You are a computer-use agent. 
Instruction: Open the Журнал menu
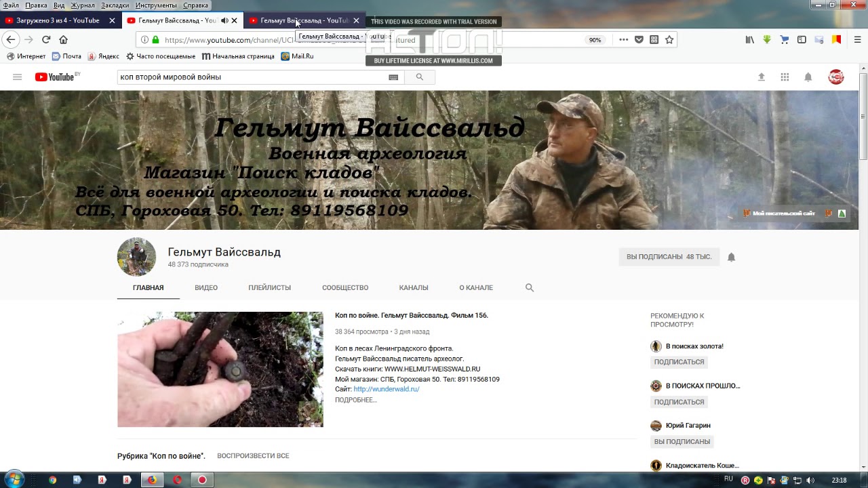click(x=83, y=5)
